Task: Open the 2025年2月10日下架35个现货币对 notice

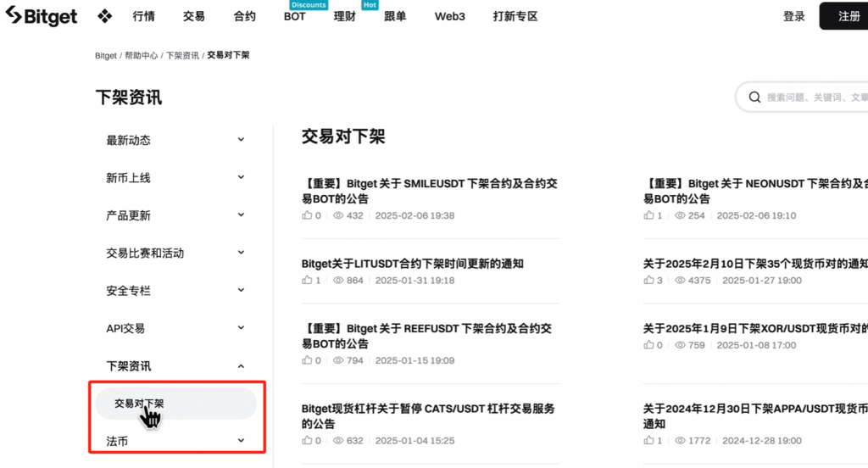Action: (x=755, y=264)
